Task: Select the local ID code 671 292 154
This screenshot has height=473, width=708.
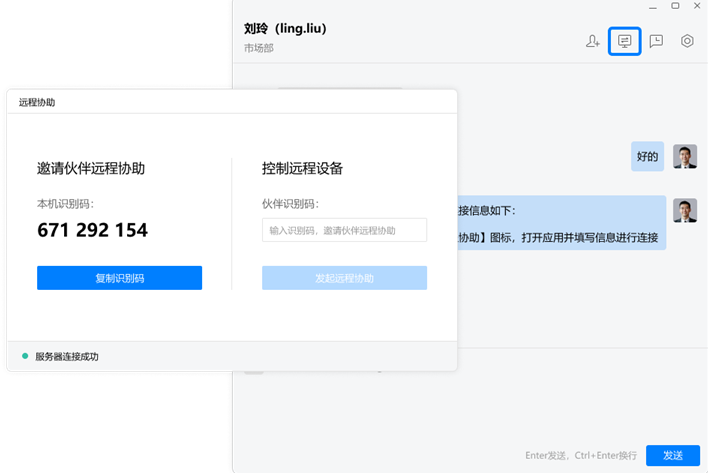Action: [92, 230]
